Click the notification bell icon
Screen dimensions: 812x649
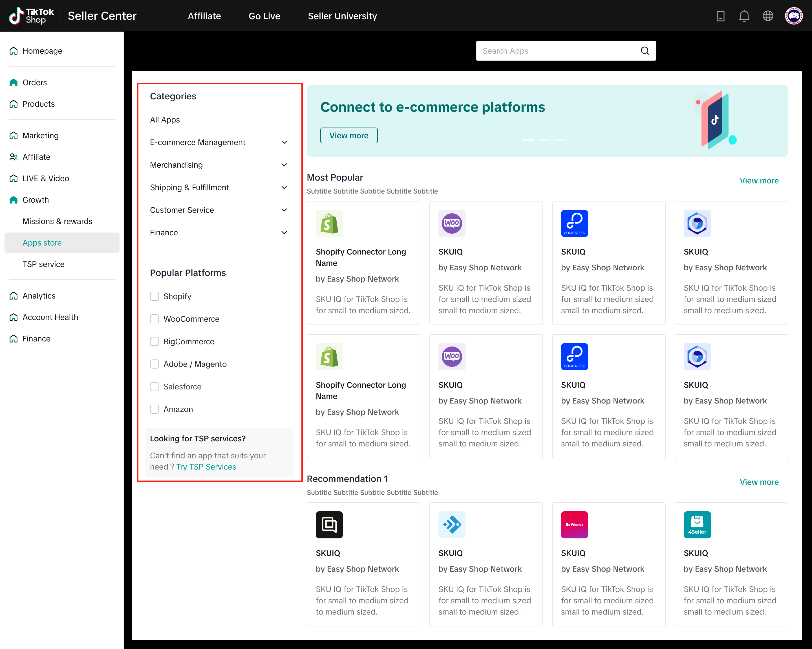(744, 16)
